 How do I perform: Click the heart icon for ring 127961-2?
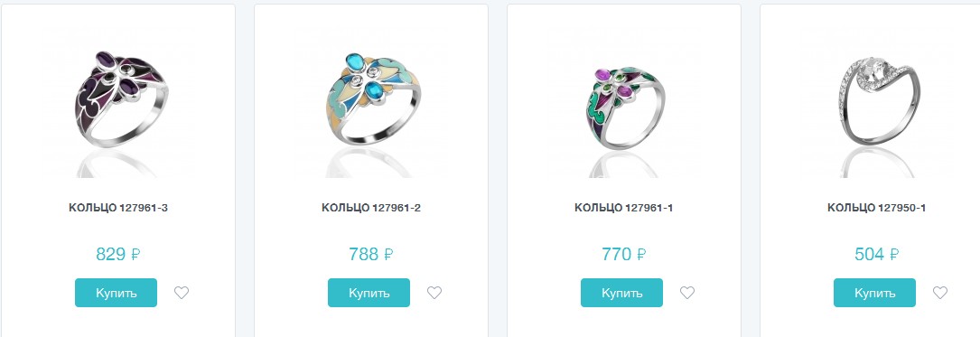pyautogui.click(x=434, y=293)
